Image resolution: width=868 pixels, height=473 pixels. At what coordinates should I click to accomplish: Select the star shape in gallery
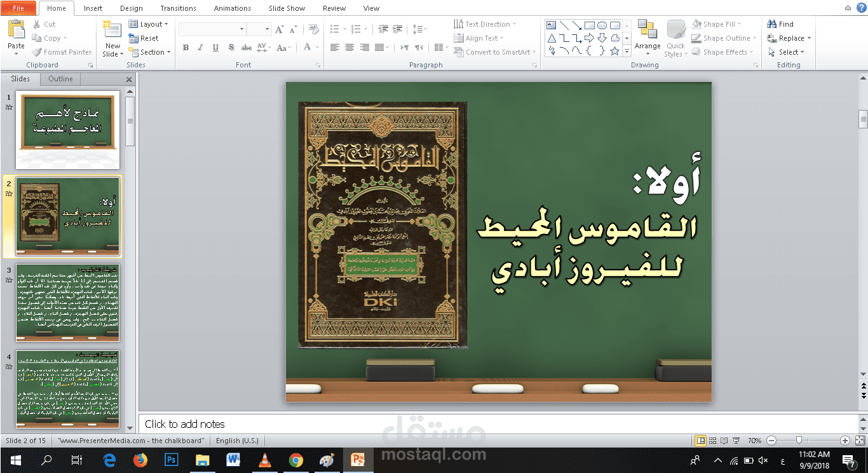click(x=614, y=51)
